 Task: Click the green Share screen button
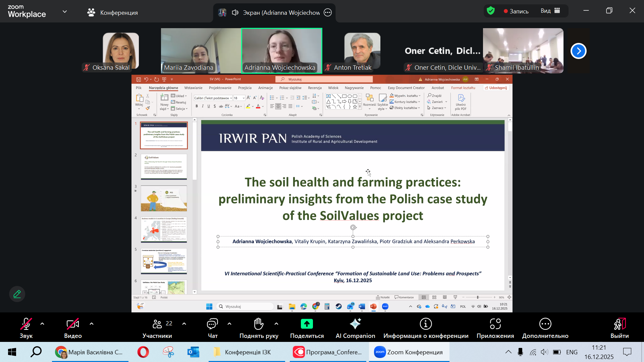307,324
